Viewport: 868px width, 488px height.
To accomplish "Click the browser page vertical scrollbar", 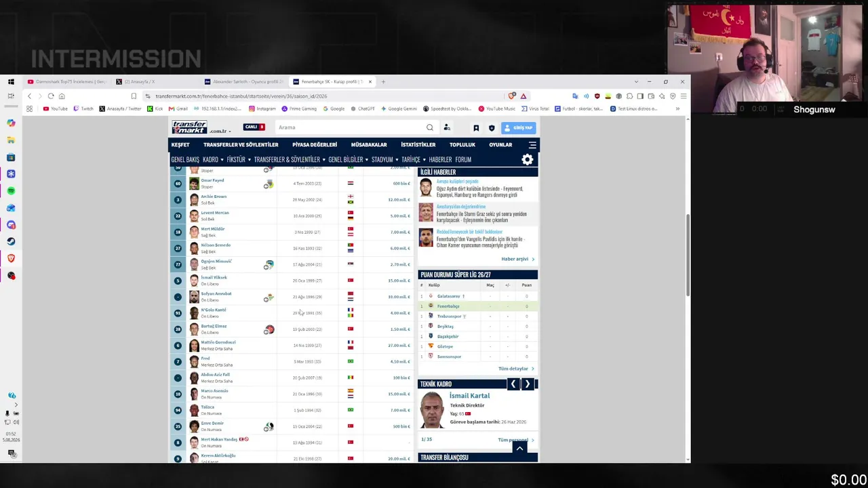I will (688, 254).
